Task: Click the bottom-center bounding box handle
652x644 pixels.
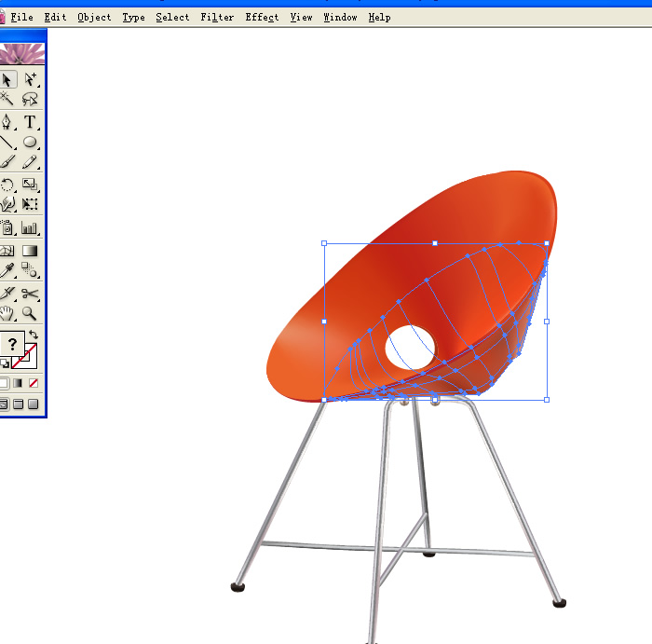Action: tap(435, 400)
